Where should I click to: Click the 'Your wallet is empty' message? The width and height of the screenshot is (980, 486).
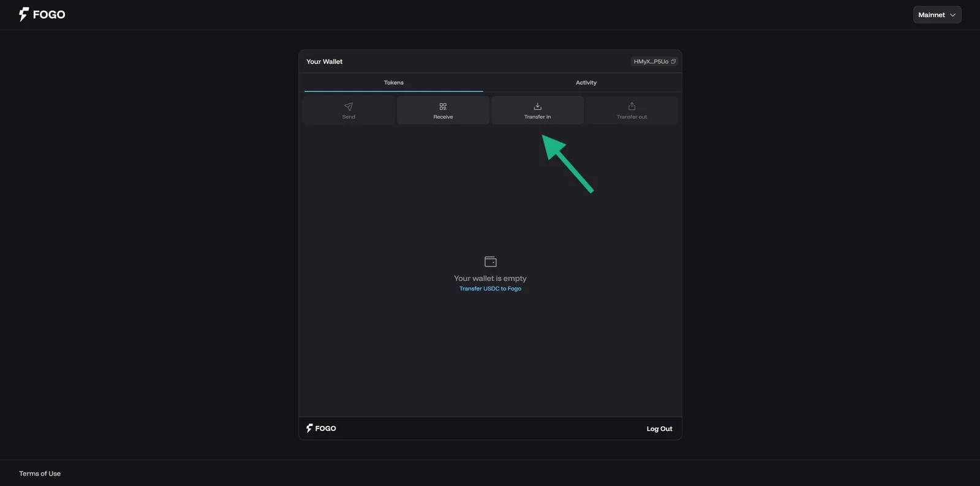(490, 279)
